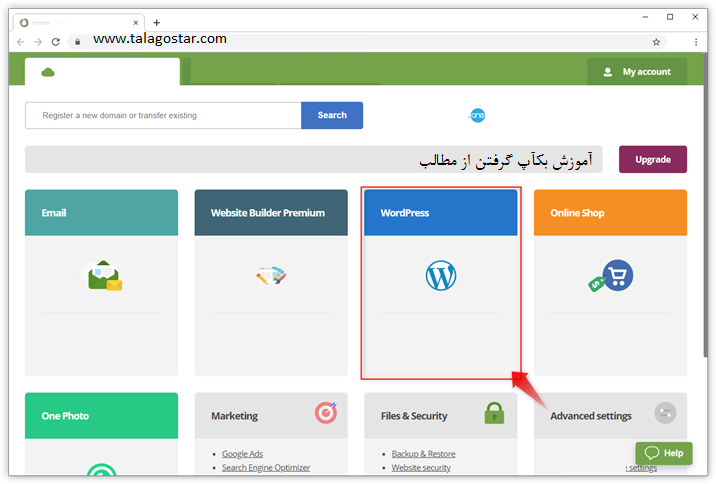
Task: Open the Backup & Restore link
Action: coord(423,454)
